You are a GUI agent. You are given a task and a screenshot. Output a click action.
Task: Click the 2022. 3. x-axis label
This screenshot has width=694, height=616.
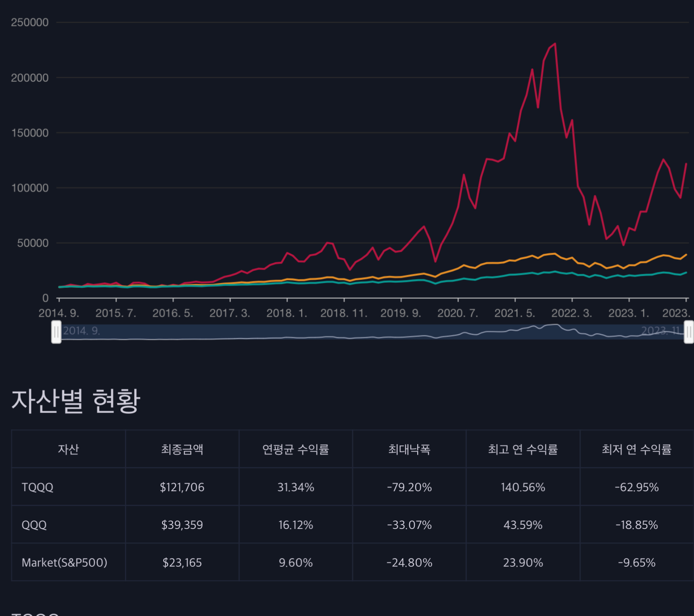572,313
